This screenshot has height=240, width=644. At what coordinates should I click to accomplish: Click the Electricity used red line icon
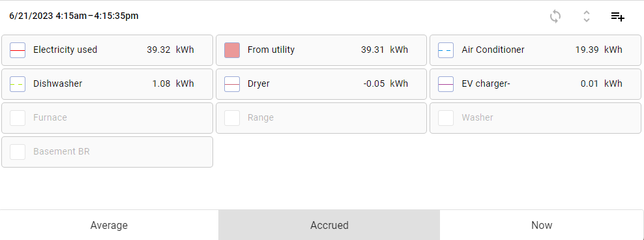click(18, 50)
